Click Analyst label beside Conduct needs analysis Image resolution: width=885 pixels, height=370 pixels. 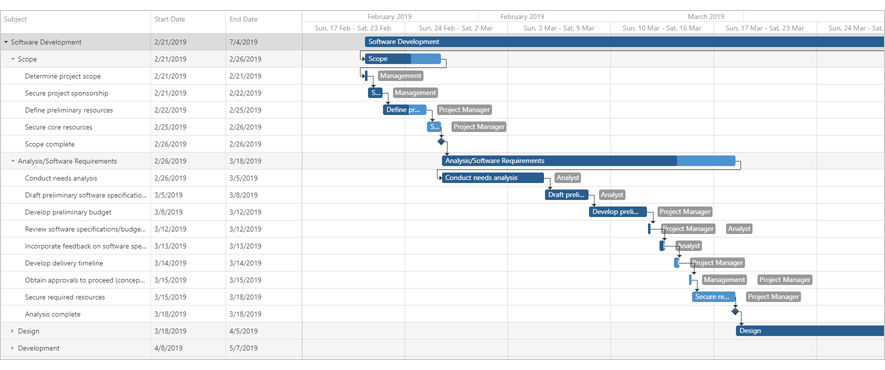click(x=568, y=178)
